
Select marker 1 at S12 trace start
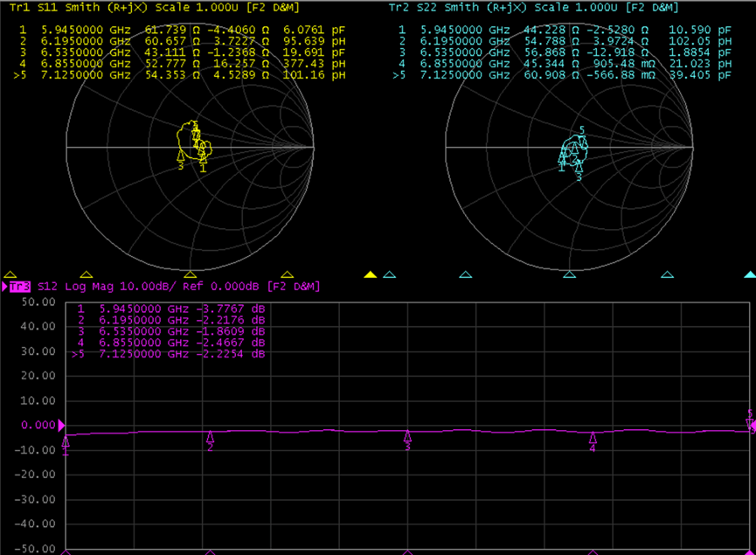[x=66, y=441]
